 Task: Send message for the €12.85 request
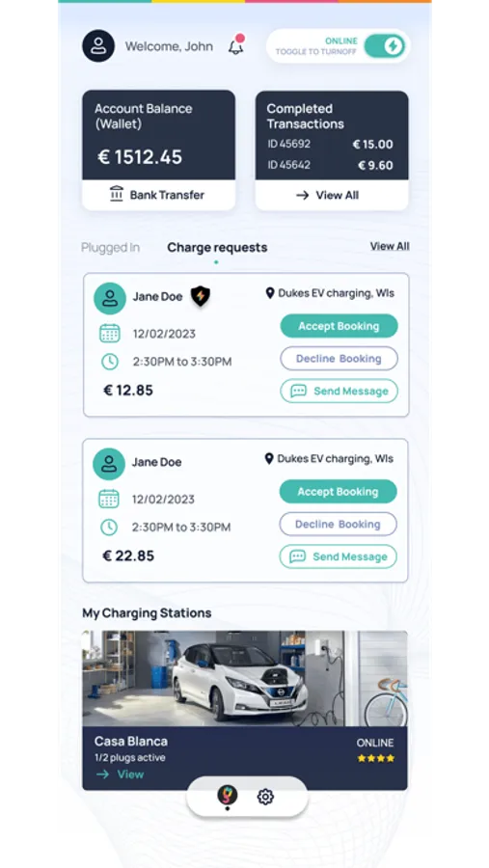(x=339, y=391)
